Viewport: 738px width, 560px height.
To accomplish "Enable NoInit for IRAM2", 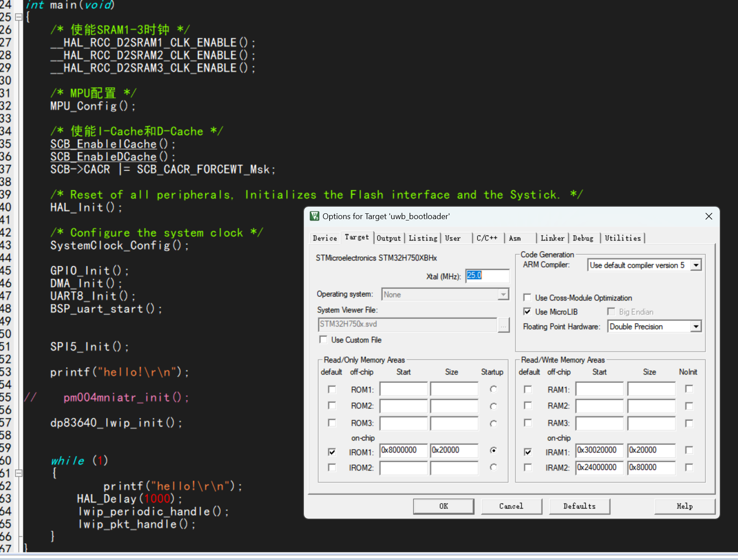I will coord(689,467).
